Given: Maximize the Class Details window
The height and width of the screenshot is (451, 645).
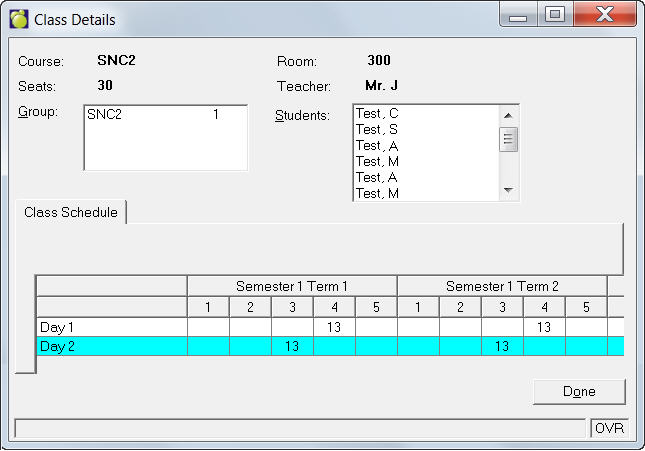Looking at the screenshot, I should pyautogui.click(x=555, y=15).
